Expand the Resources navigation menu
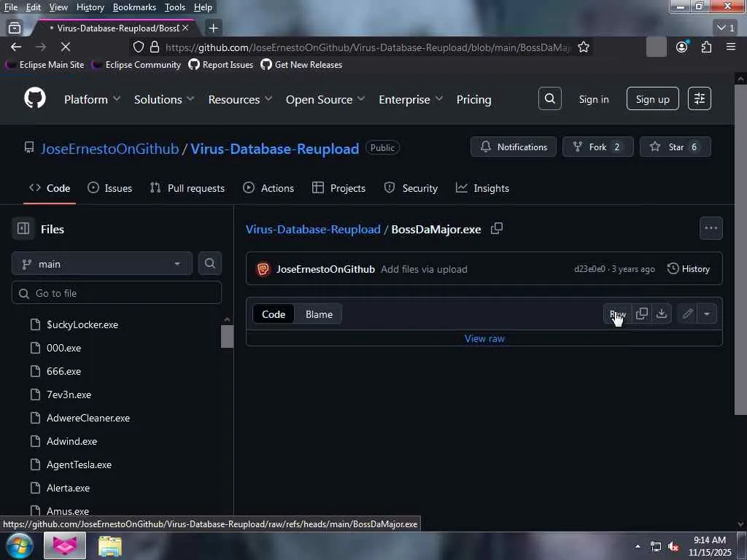747x560 pixels. click(x=239, y=99)
